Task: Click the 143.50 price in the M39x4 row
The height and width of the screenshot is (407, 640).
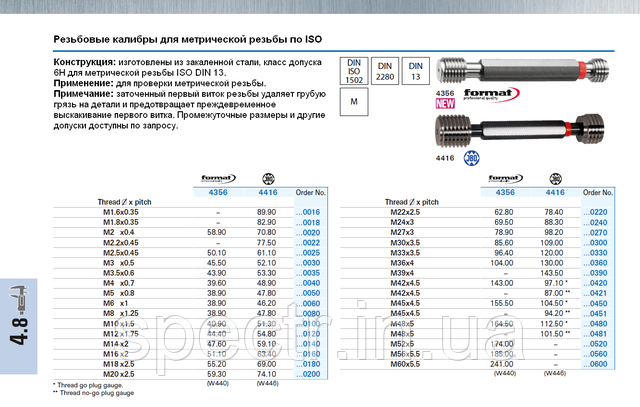Action: click(552, 273)
